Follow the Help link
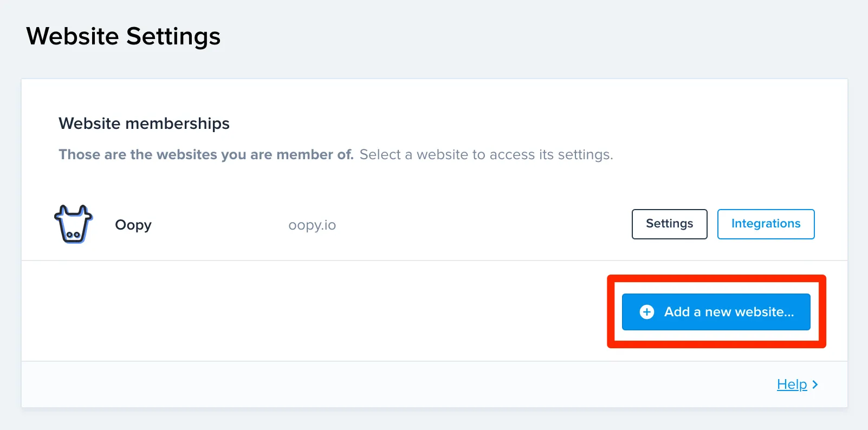This screenshot has width=868, height=430. tap(792, 385)
